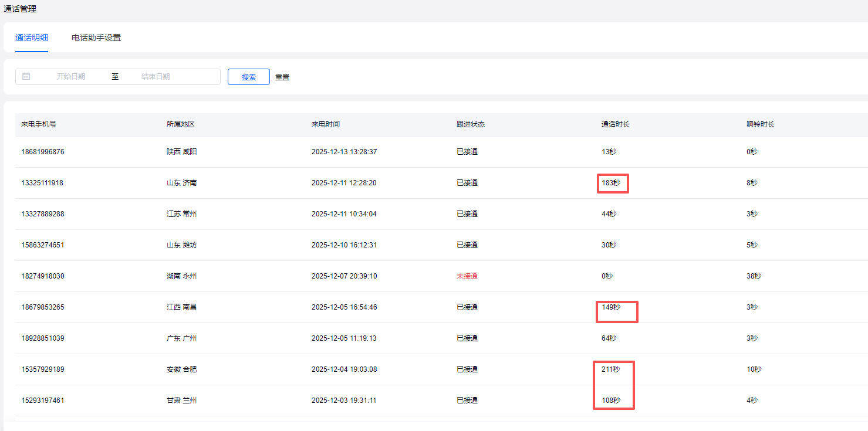Click the 来电时间 column header
868x431 pixels.
[x=326, y=124]
